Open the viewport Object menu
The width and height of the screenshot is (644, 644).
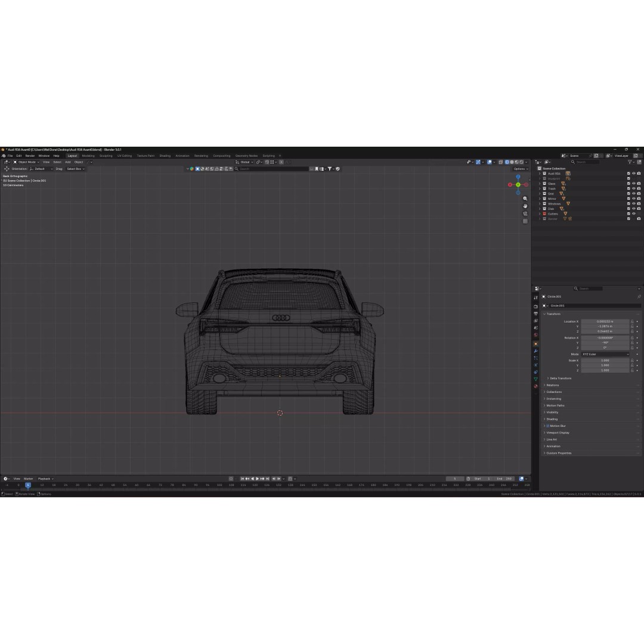pos(79,162)
